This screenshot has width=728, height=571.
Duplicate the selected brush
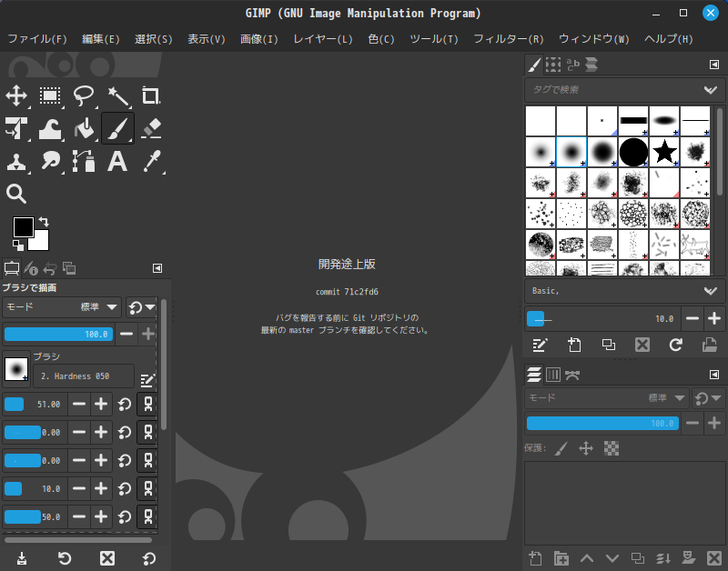click(x=608, y=345)
